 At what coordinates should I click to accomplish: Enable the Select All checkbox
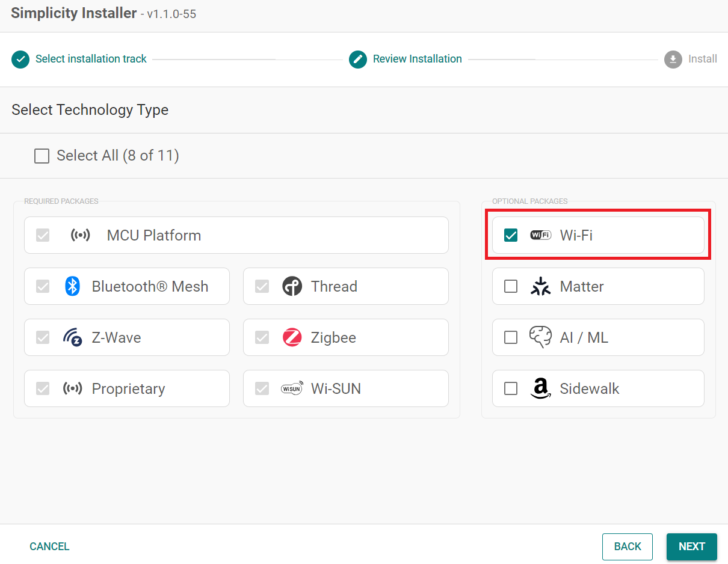click(42, 156)
